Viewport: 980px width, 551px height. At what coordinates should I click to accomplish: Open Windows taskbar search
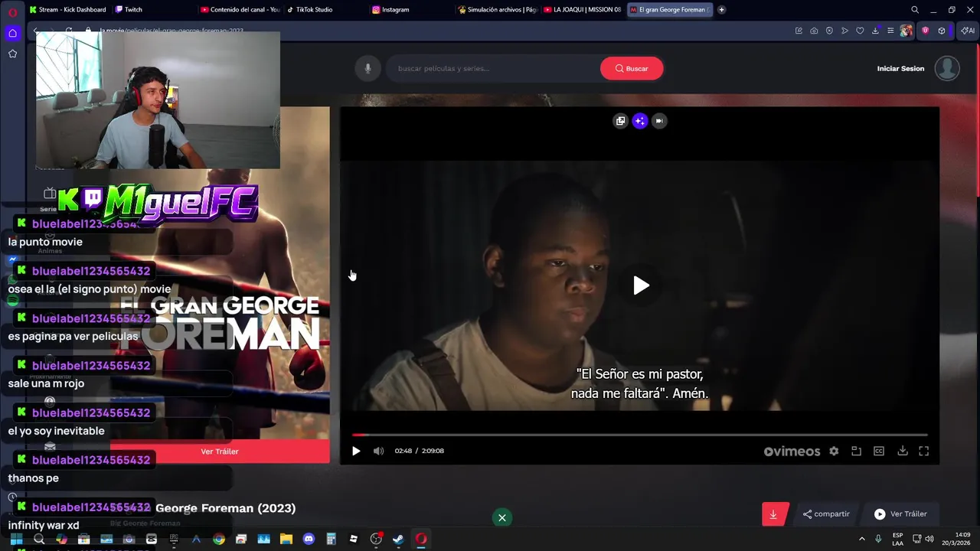click(x=39, y=539)
